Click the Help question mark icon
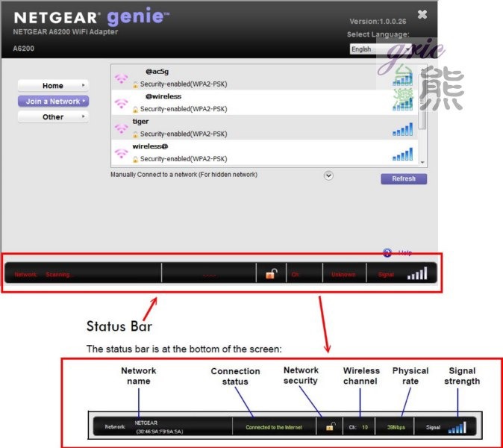This screenshot has height=448, width=503. click(x=387, y=252)
